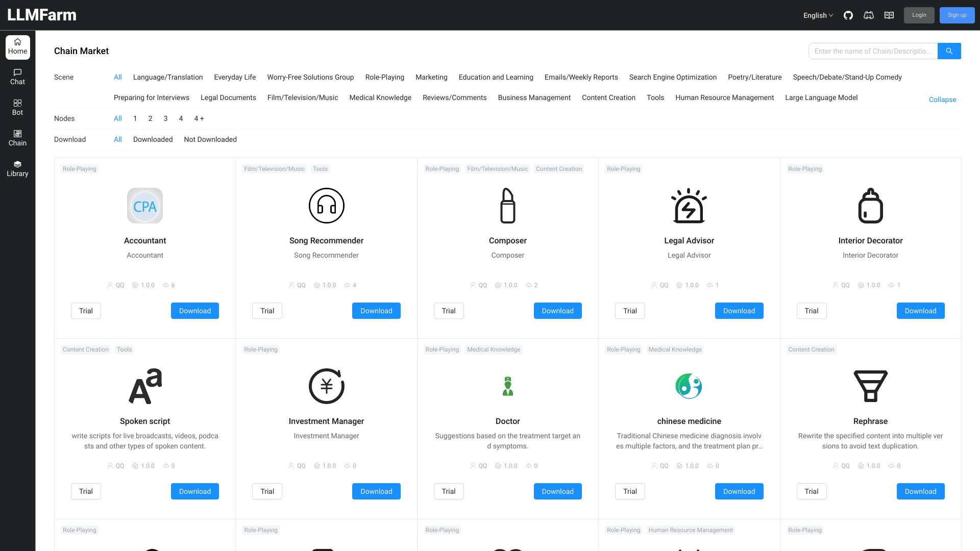
Task: Open the Library section in the sidebar
Action: click(x=17, y=168)
